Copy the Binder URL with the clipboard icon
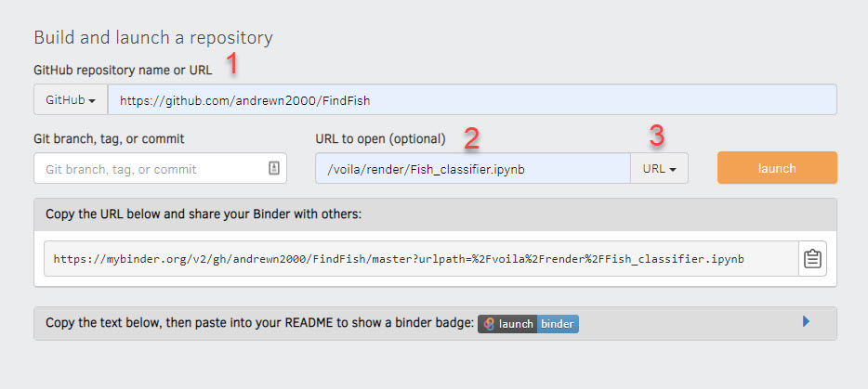 coord(812,258)
